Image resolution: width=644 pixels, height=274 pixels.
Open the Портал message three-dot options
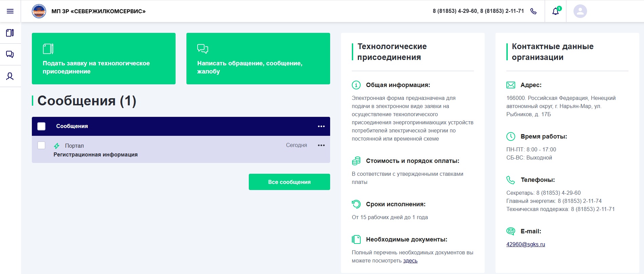321,145
